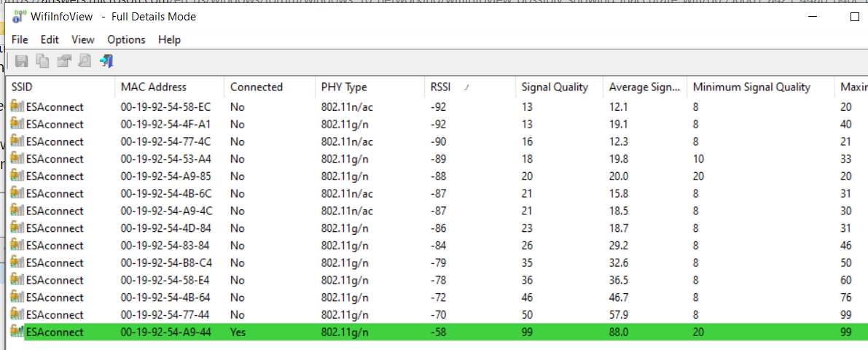Select network icon for MAC ending 83-84
Image resolution: width=868 pixels, height=350 pixels.
point(17,245)
